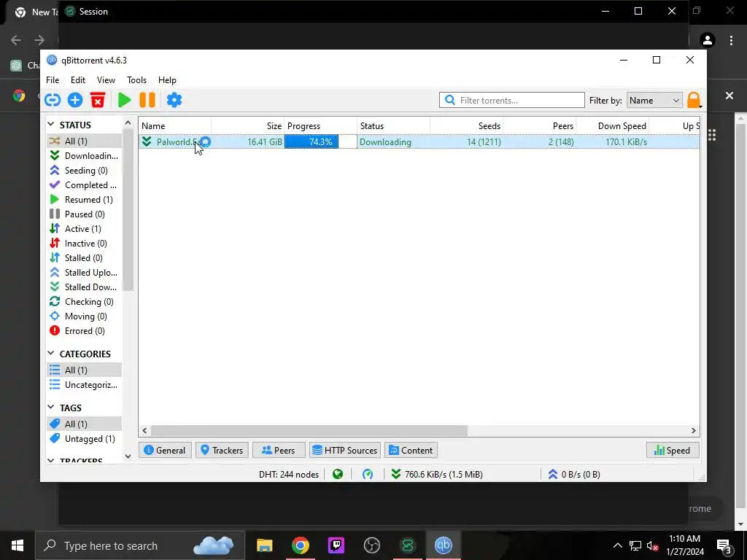This screenshot has height=560, width=747.
Task: Select All (1) under Categories
Action: click(x=84, y=370)
